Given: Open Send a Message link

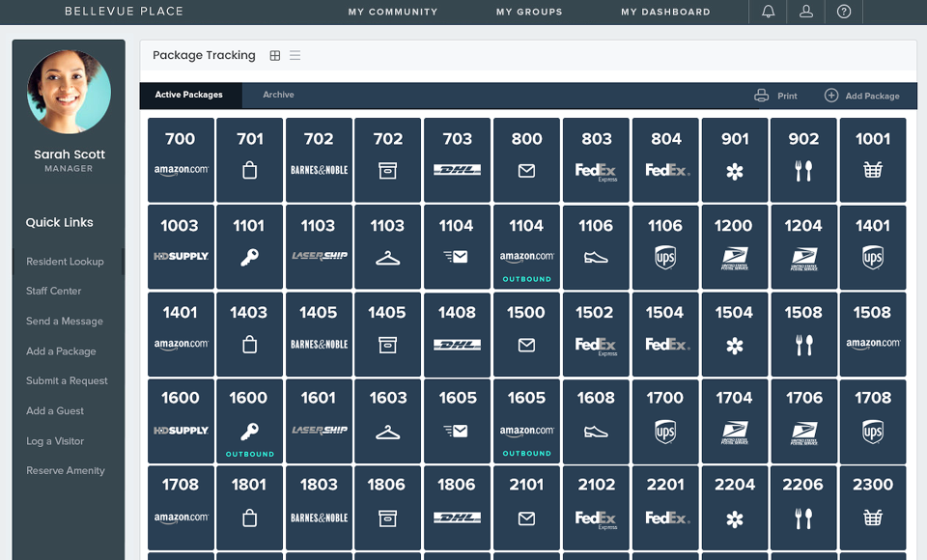Looking at the screenshot, I should coord(65,322).
